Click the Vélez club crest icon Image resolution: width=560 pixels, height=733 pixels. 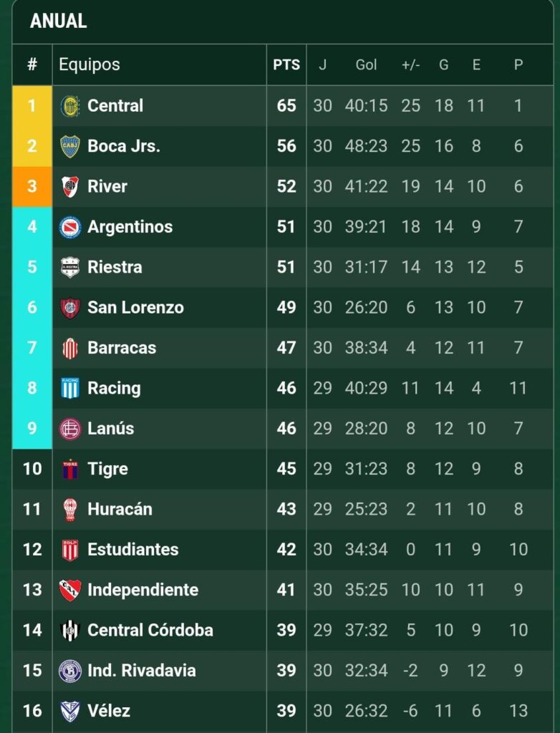tap(70, 712)
